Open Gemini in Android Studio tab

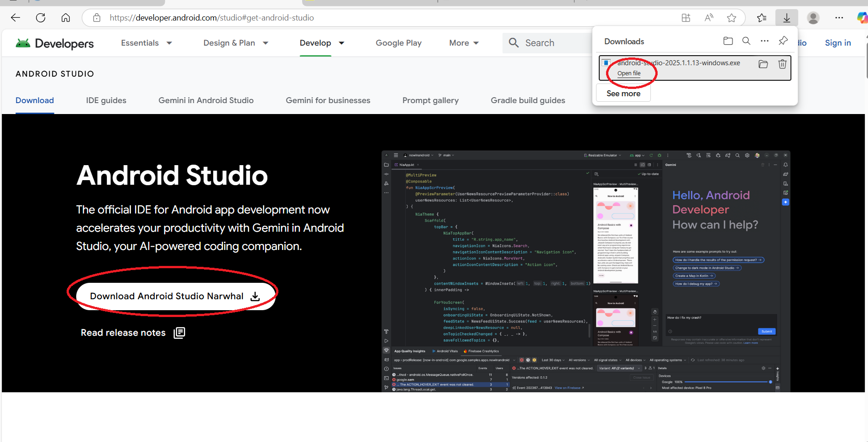tap(206, 100)
